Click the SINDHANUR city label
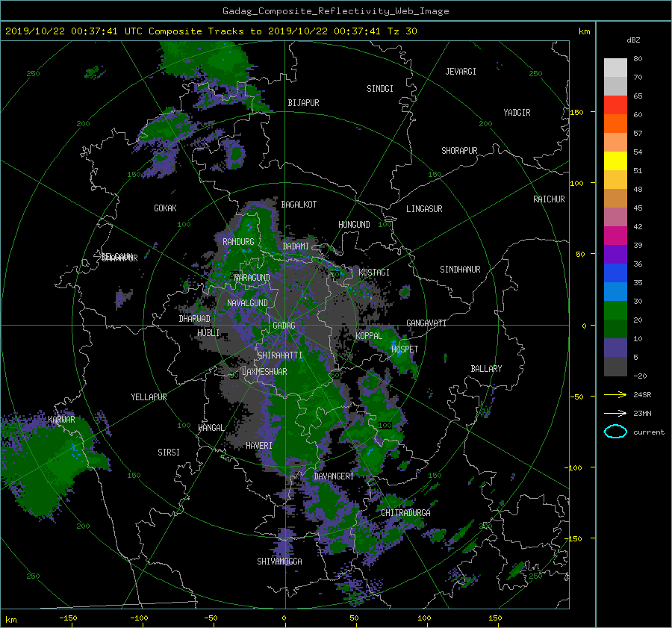This screenshot has width=672, height=628. pos(460,270)
